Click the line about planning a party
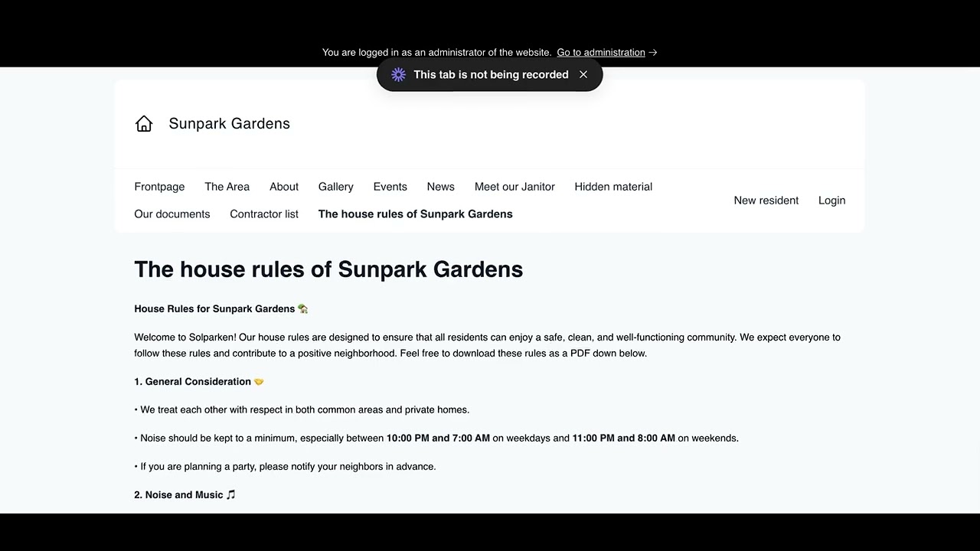Viewport: 980px width, 551px height. click(285, 467)
